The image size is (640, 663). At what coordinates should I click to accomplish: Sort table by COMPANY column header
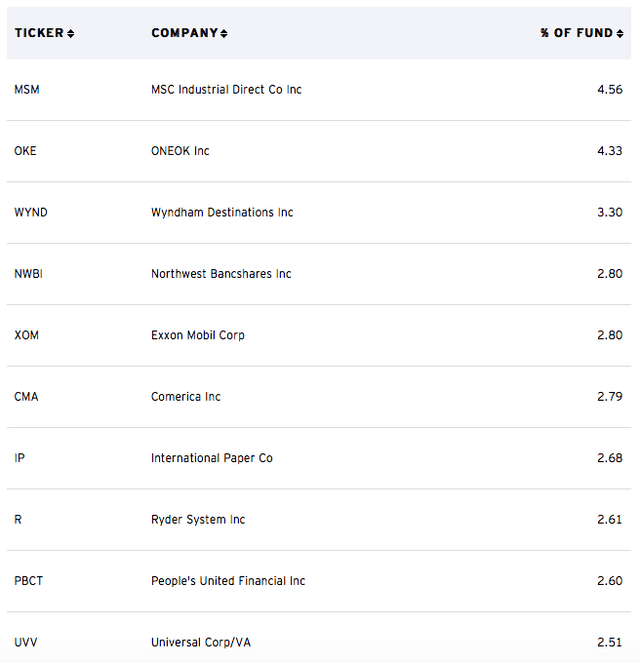[185, 33]
